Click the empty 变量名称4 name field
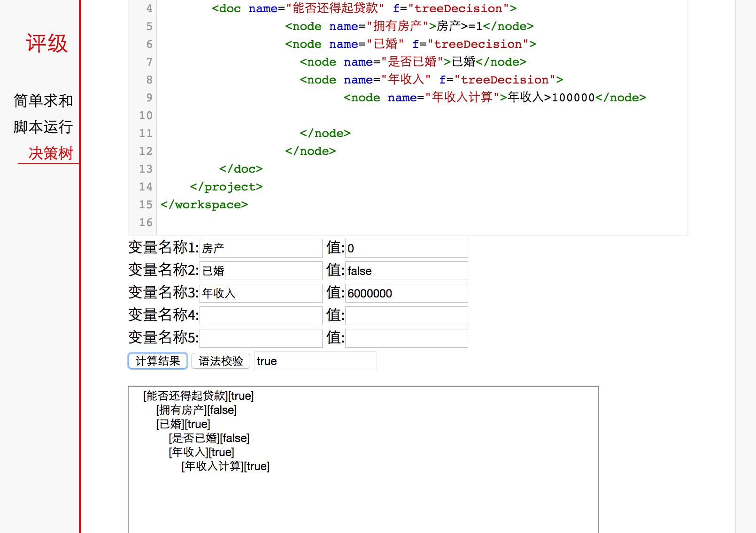The height and width of the screenshot is (533, 756). pyautogui.click(x=261, y=316)
